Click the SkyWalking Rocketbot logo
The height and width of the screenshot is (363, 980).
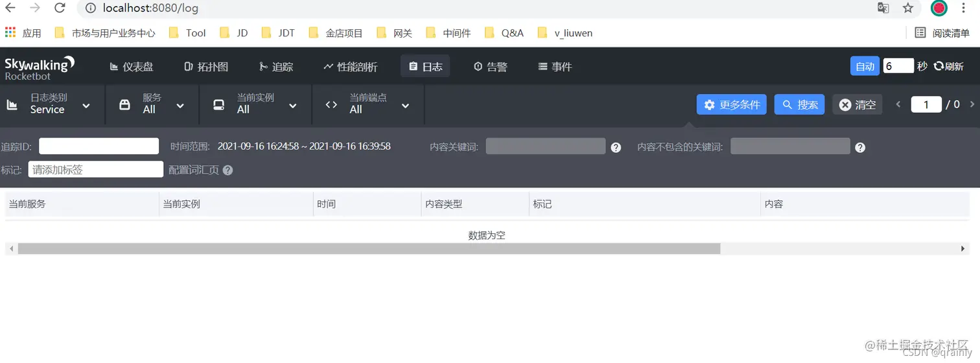[40, 68]
